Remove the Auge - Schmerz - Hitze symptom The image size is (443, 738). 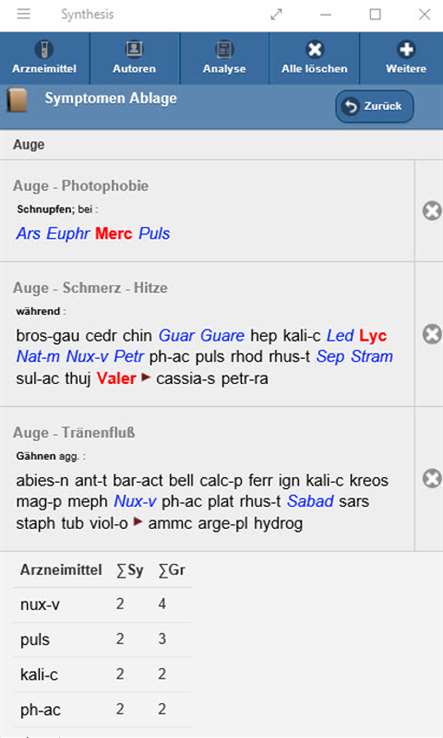pos(432,334)
